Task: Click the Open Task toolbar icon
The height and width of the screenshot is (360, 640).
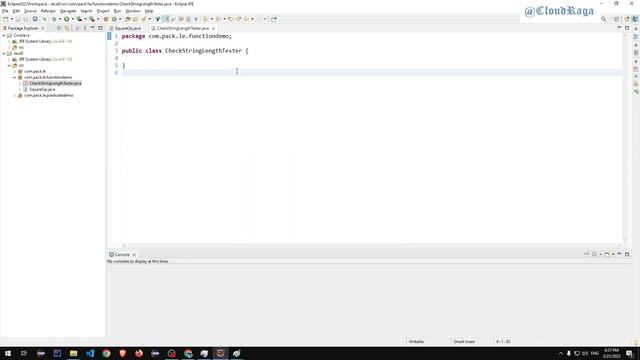Action: point(136,19)
